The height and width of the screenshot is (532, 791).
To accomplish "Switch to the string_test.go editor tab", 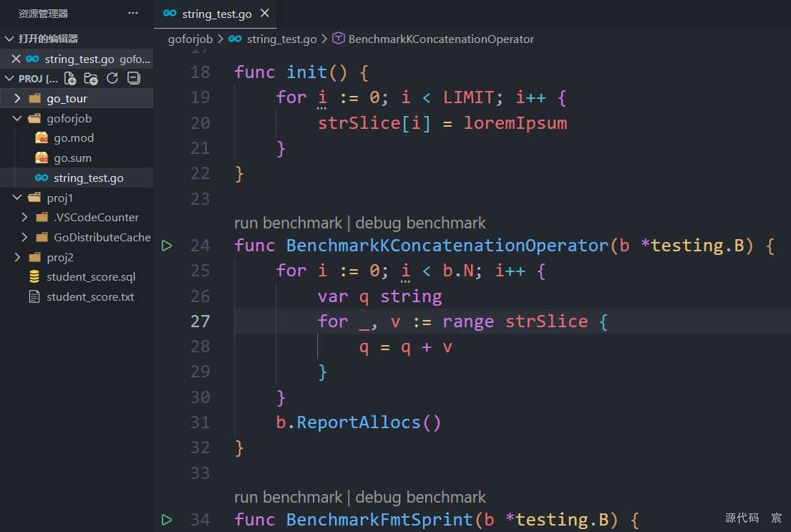I will point(217,14).
